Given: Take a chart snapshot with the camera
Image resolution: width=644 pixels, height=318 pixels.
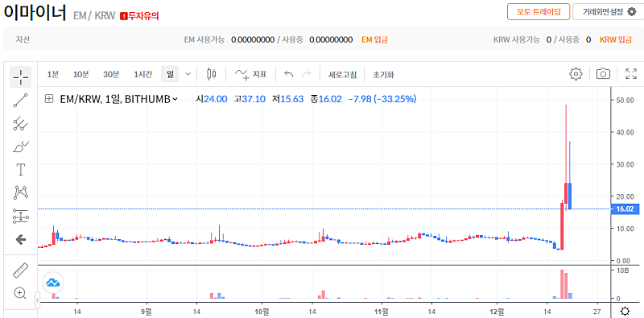Looking at the screenshot, I should [x=603, y=74].
